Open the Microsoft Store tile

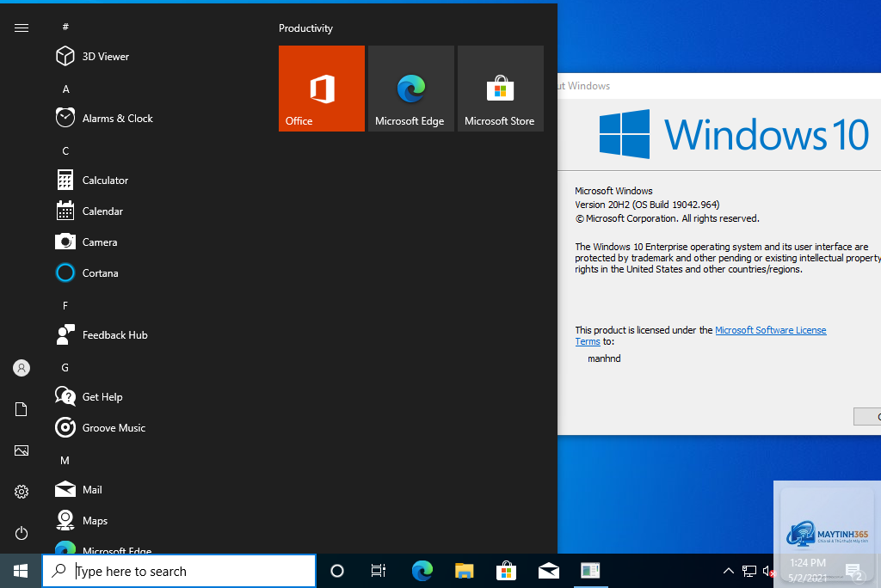click(501, 89)
